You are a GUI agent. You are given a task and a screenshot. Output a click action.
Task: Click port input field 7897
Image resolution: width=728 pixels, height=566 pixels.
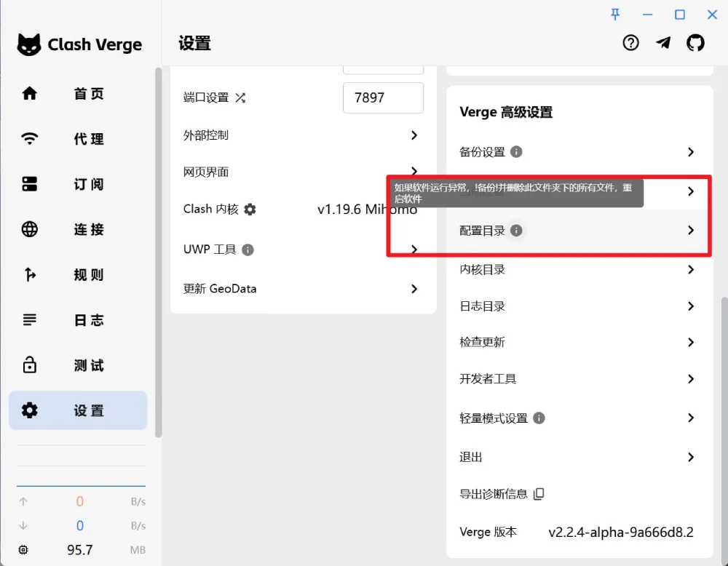click(x=383, y=97)
